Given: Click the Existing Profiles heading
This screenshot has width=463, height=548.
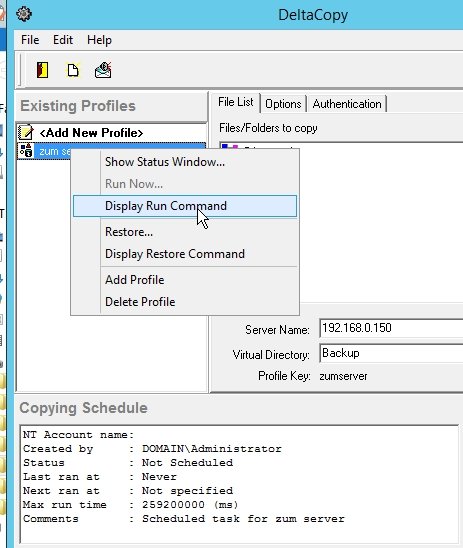Looking at the screenshot, I should click(x=78, y=106).
